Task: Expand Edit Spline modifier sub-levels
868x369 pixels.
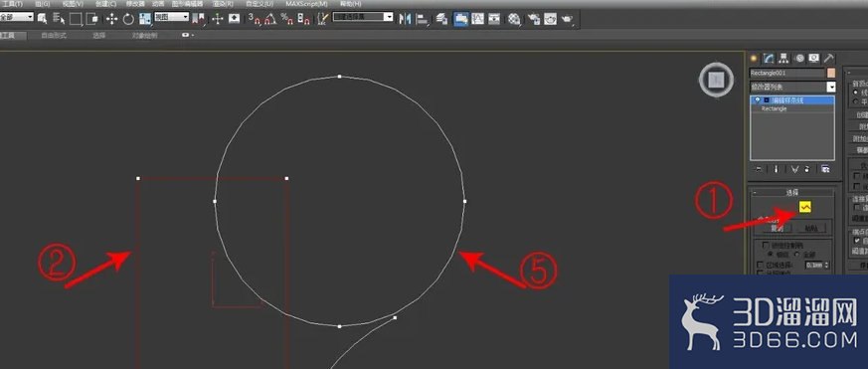Action: coord(767,100)
